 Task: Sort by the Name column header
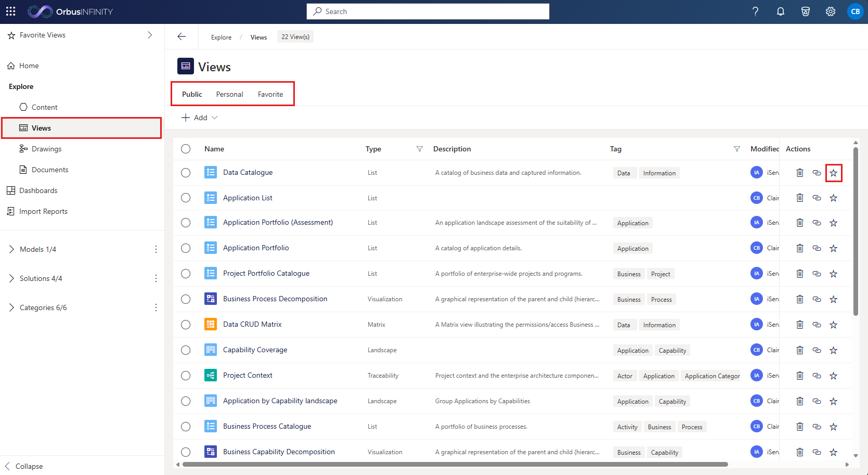click(214, 149)
